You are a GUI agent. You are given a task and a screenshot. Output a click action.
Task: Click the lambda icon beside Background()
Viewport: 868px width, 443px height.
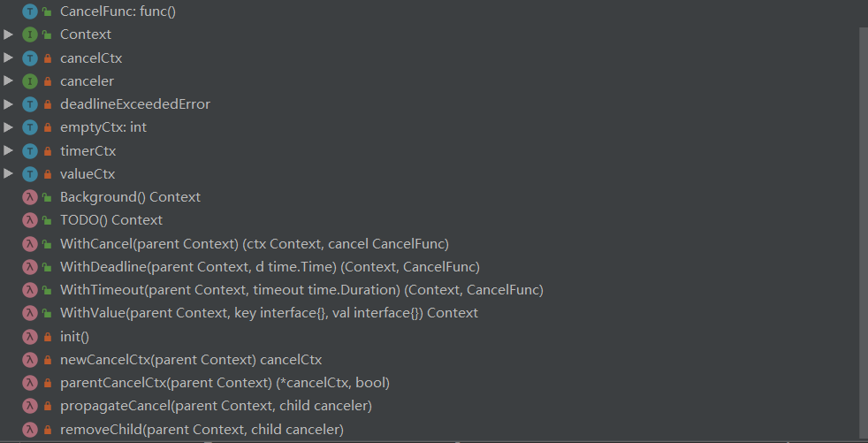(x=30, y=197)
